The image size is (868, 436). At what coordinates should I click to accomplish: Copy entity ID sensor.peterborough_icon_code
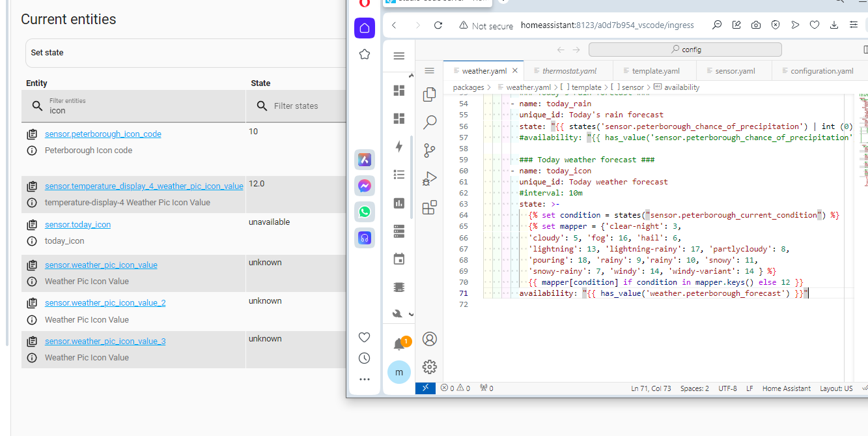pos(31,134)
